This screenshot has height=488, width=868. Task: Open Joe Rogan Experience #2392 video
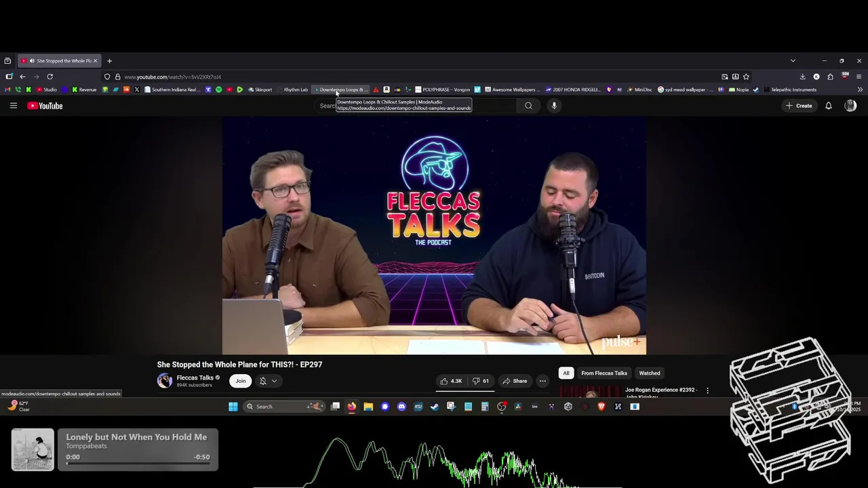click(661, 392)
